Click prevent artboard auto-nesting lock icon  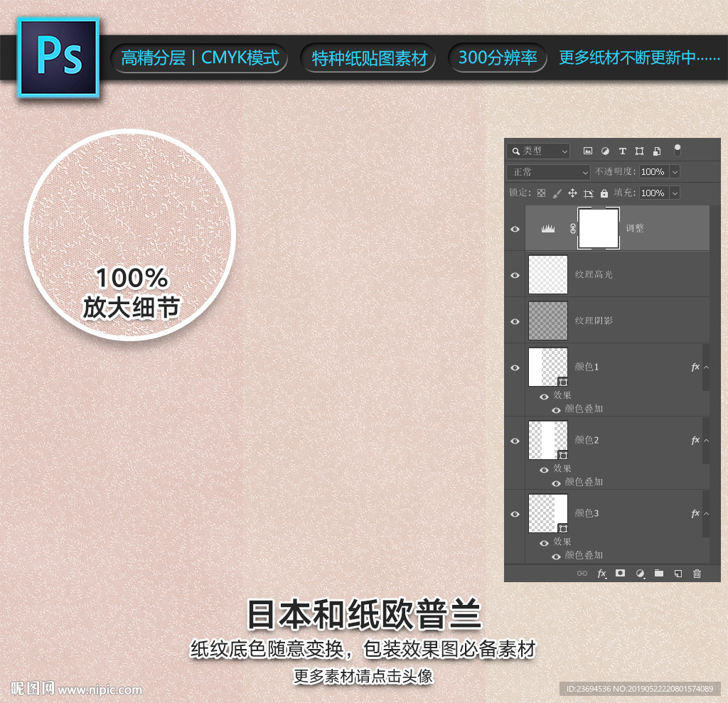pos(588,193)
